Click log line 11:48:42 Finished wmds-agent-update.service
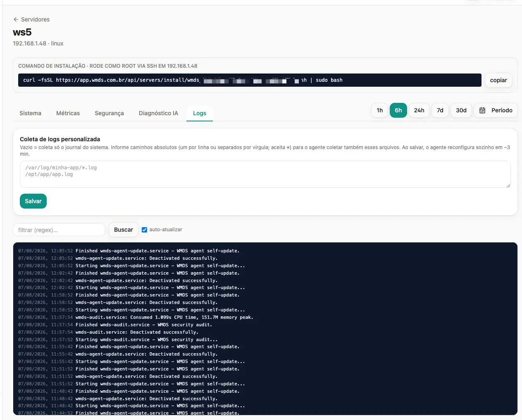The image size is (522, 420). (x=129, y=391)
